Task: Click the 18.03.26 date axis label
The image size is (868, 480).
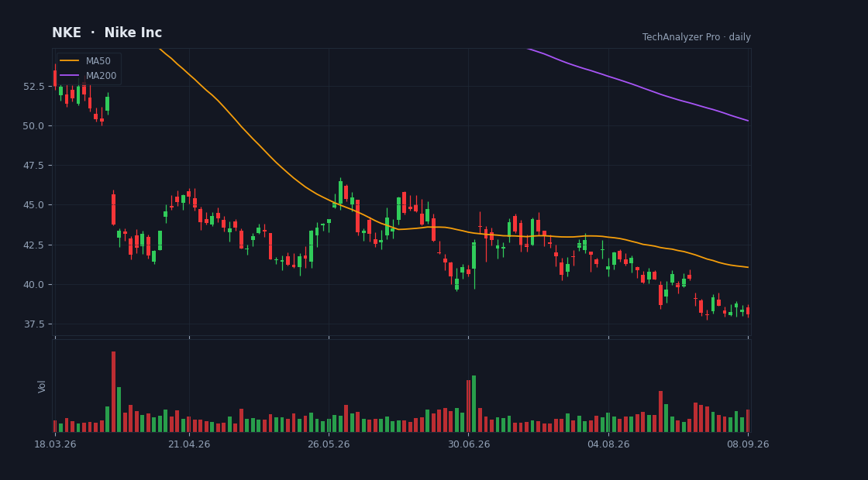Action: pos(55,444)
